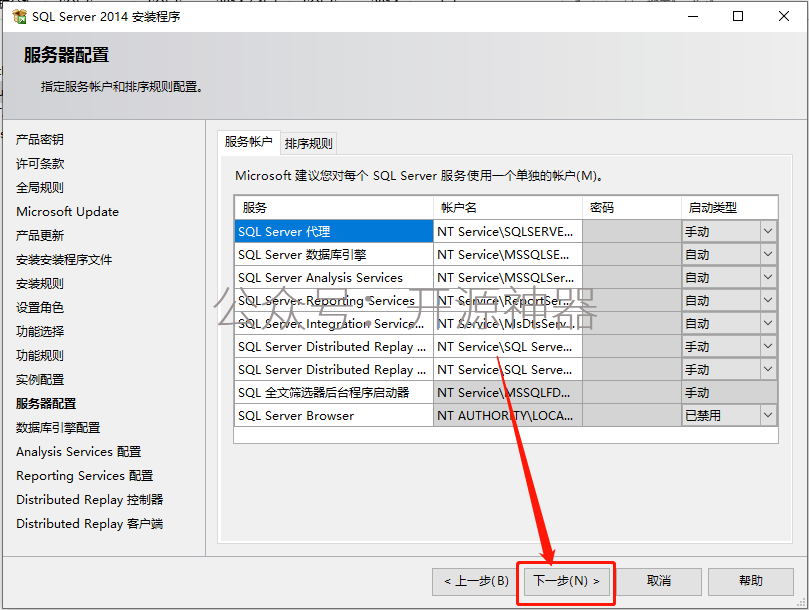Select SQL Server 数据库引擎 service cell
Screen dimensions: 809x610
[x=334, y=254]
